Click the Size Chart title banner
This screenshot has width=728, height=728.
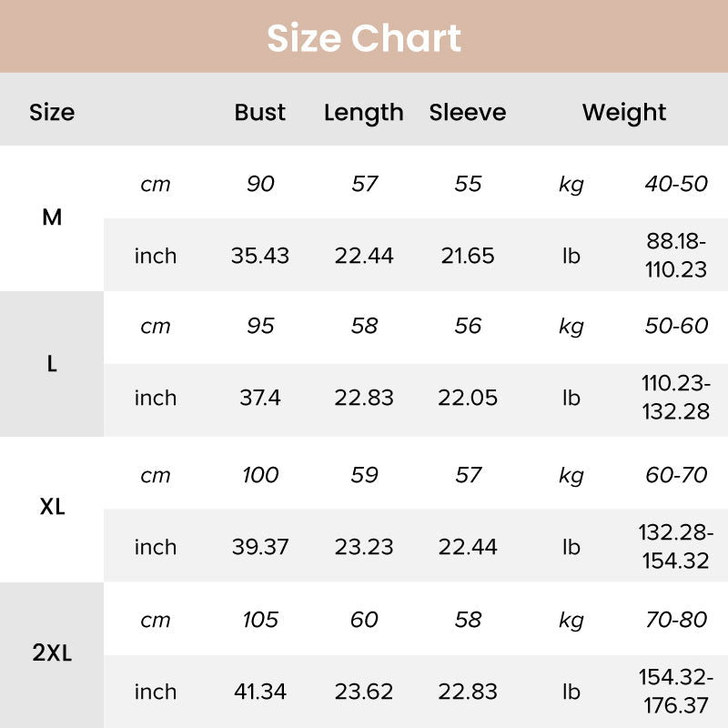coord(364,38)
